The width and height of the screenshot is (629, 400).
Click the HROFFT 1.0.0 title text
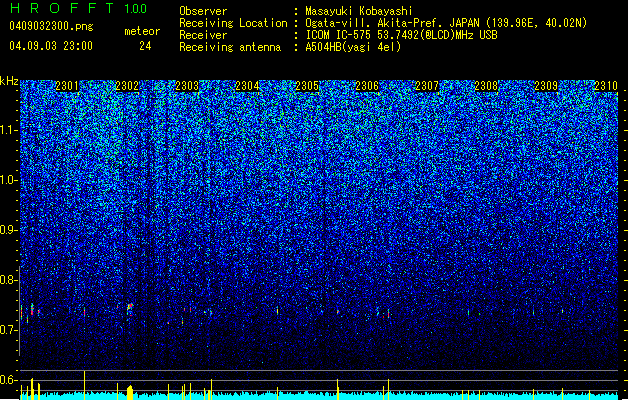pyautogui.click(x=78, y=8)
